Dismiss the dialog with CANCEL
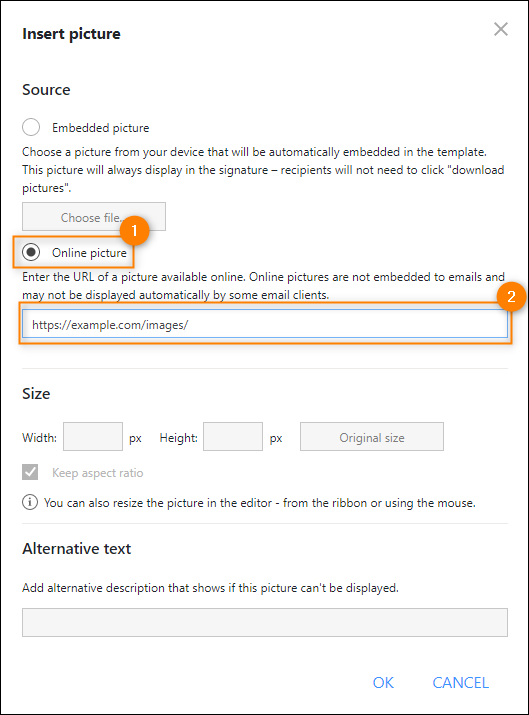 461,683
